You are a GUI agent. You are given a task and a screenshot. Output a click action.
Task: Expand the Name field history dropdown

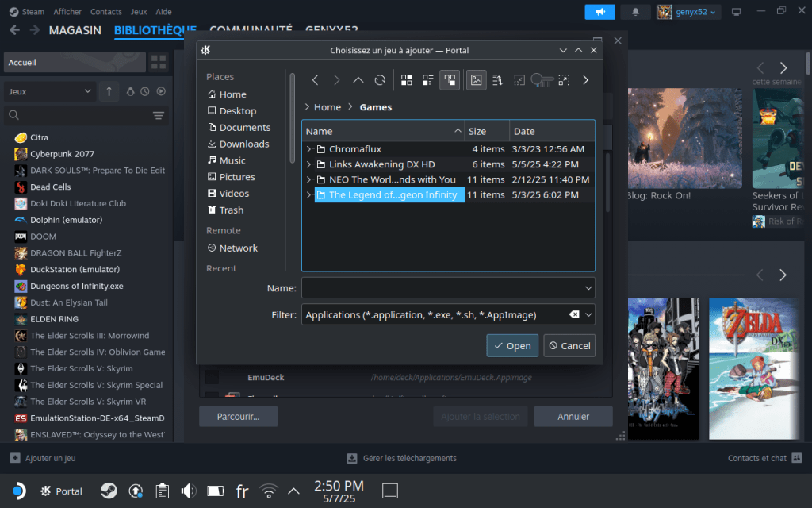pos(588,287)
